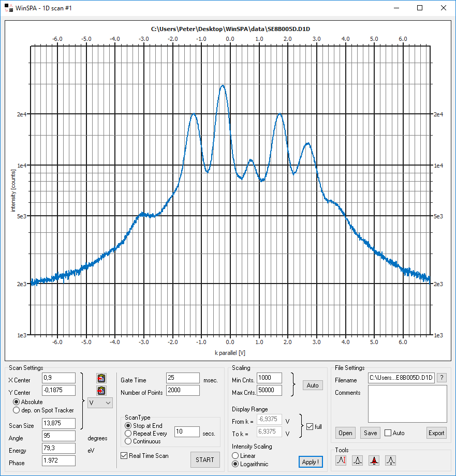Click the Scan Size input field
Image resolution: width=456 pixels, height=476 pixels.
click(x=58, y=423)
